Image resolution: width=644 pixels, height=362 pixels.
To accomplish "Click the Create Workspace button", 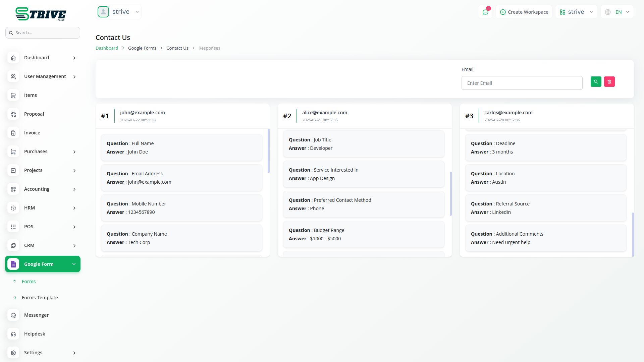I will pos(524,12).
